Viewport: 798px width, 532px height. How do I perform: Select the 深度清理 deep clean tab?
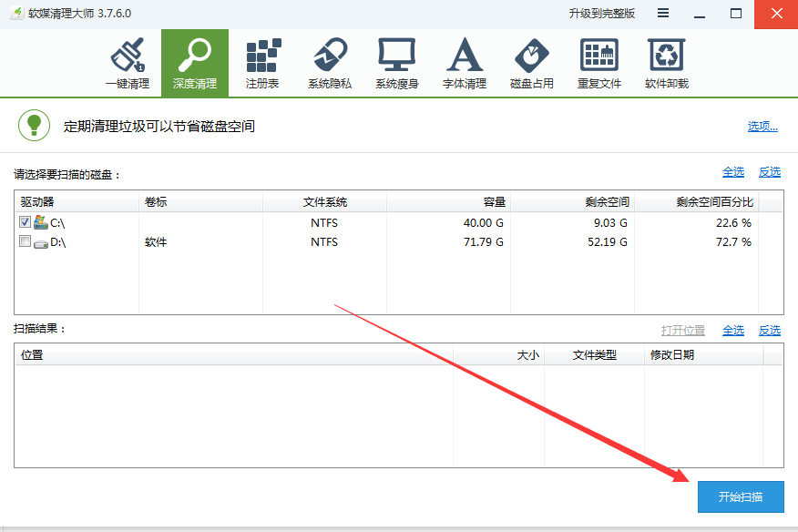click(195, 63)
